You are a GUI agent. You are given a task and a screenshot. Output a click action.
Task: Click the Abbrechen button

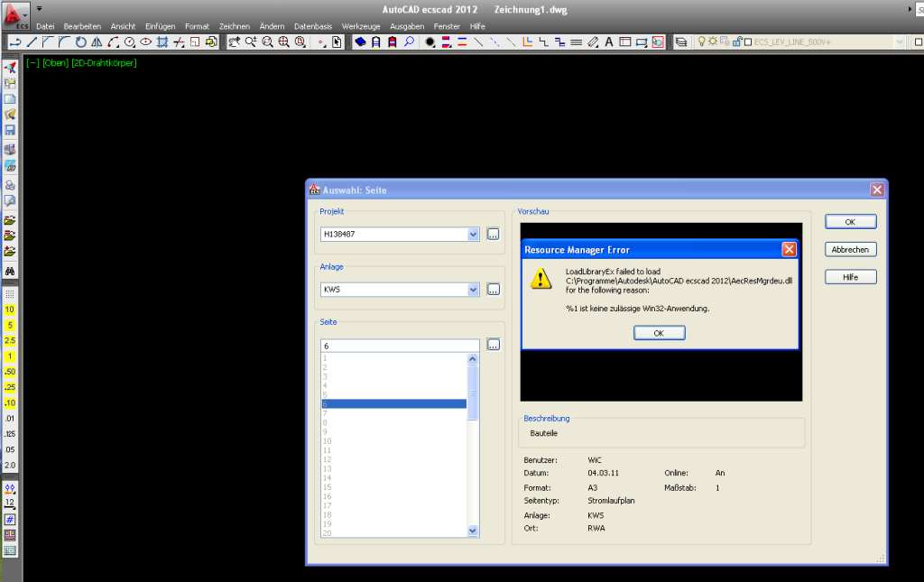[x=850, y=250]
